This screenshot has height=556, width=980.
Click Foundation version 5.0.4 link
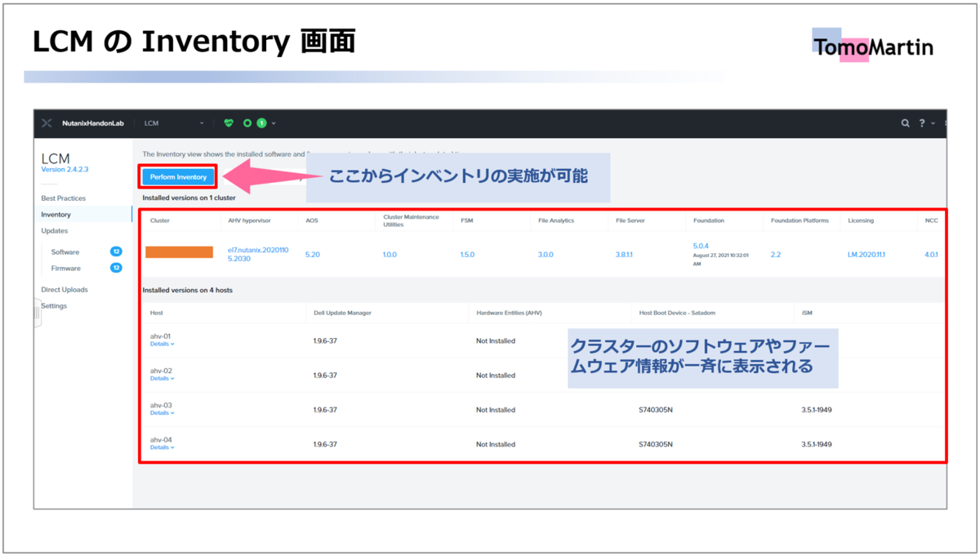click(x=701, y=245)
